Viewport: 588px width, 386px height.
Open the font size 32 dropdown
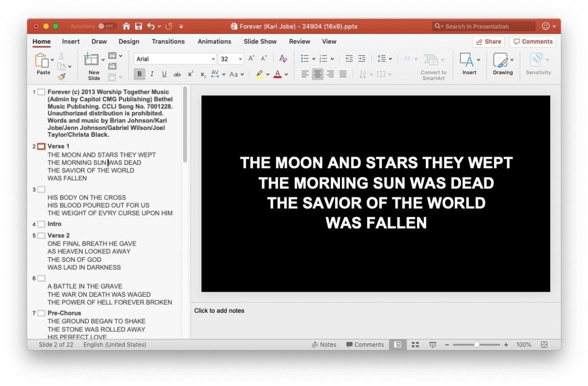click(231, 59)
